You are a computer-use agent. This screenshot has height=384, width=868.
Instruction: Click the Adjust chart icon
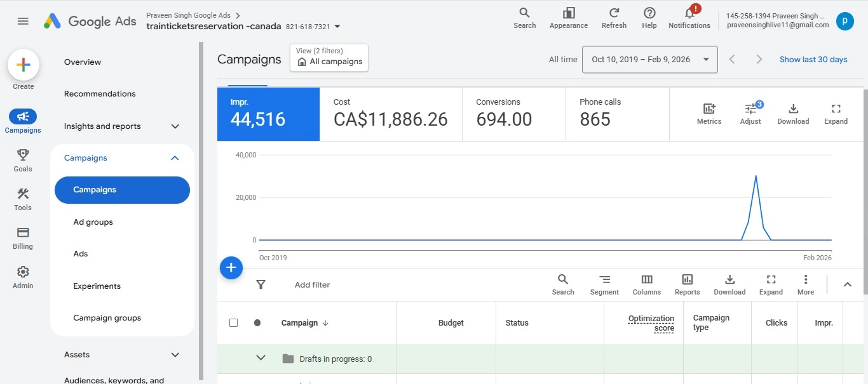coord(750,109)
